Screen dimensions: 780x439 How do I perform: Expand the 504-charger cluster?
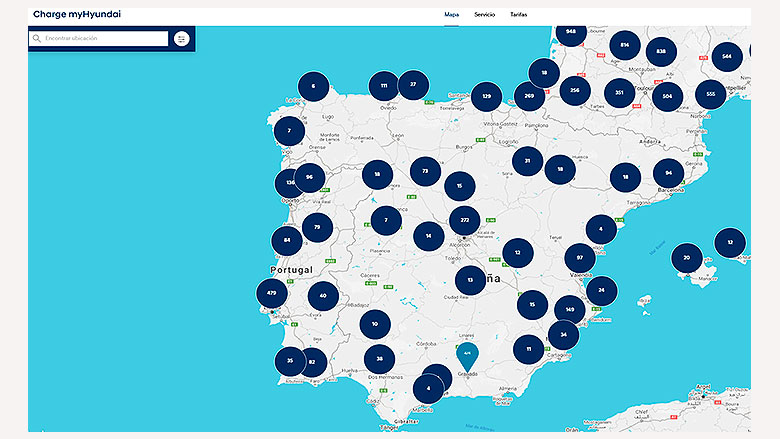tap(667, 96)
